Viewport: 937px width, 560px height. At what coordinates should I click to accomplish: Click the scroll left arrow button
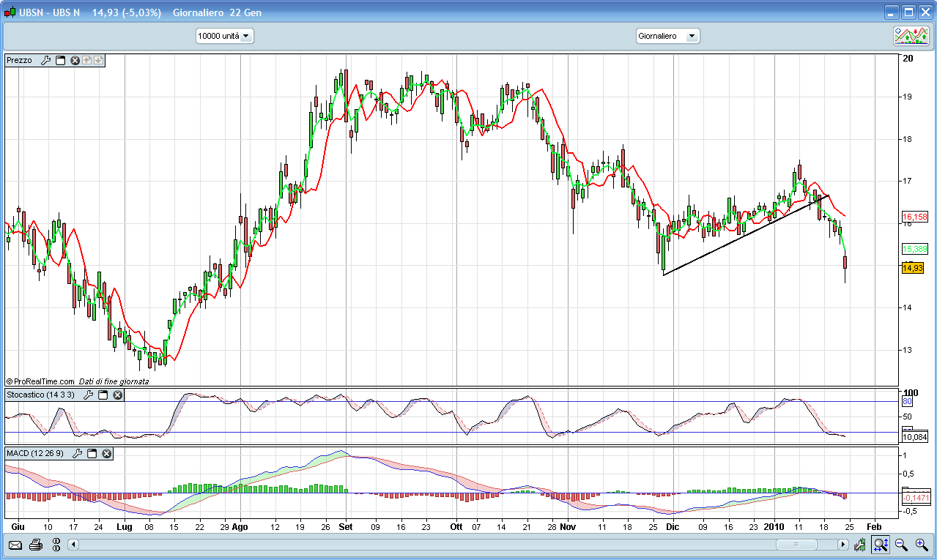point(73,545)
